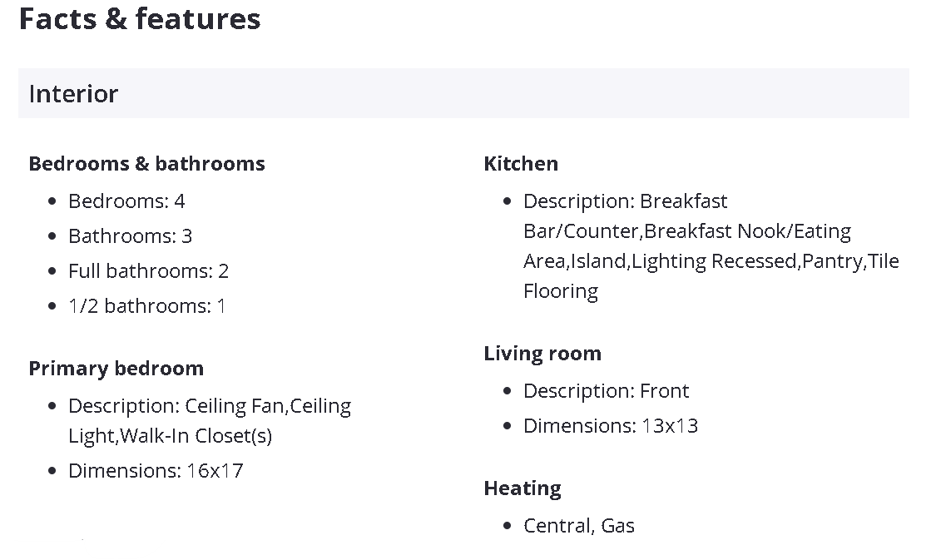Select the Bedrooms & bathrooms subheading
This screenshot has height=560, width=931.
[x=146, y=163]
